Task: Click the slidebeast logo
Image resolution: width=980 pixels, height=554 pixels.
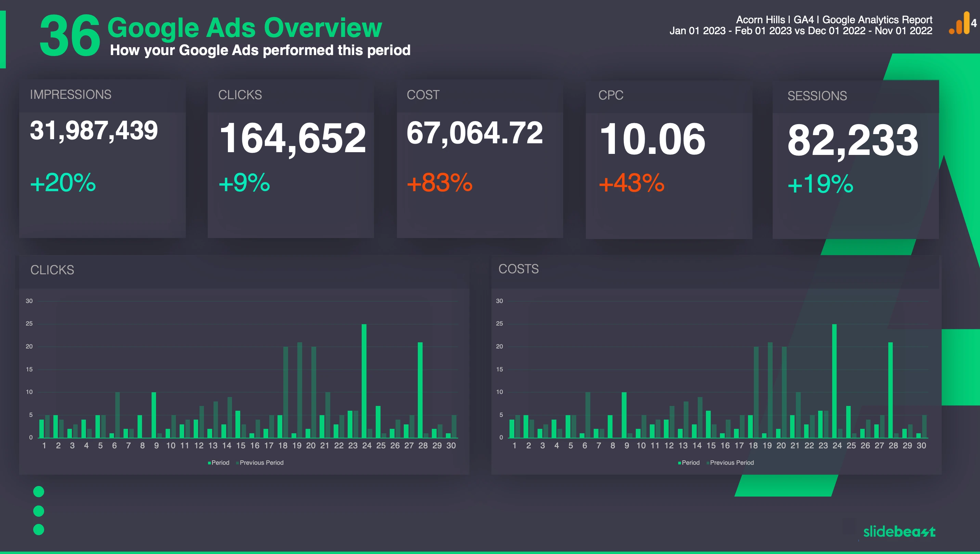Action: pyautogui.click(x=899, y=531)
